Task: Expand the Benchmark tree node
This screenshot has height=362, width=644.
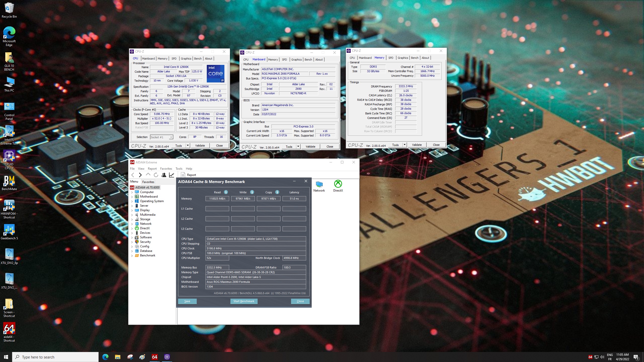Action: 132,255
